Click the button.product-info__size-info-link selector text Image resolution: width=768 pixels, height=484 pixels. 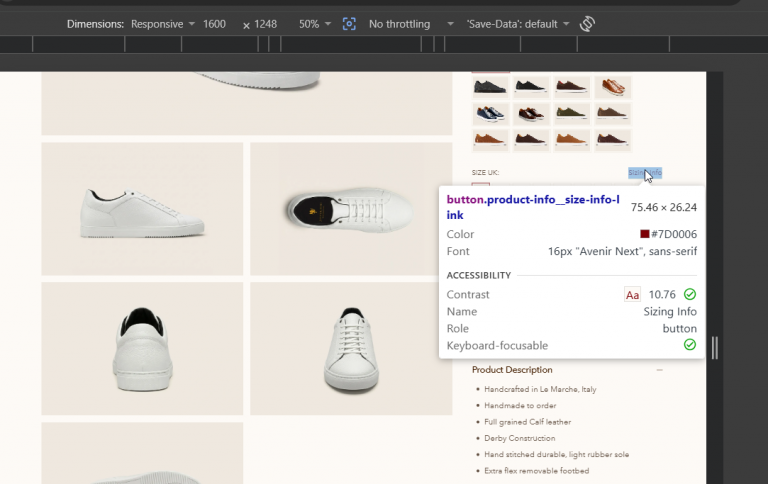[533, 207]
